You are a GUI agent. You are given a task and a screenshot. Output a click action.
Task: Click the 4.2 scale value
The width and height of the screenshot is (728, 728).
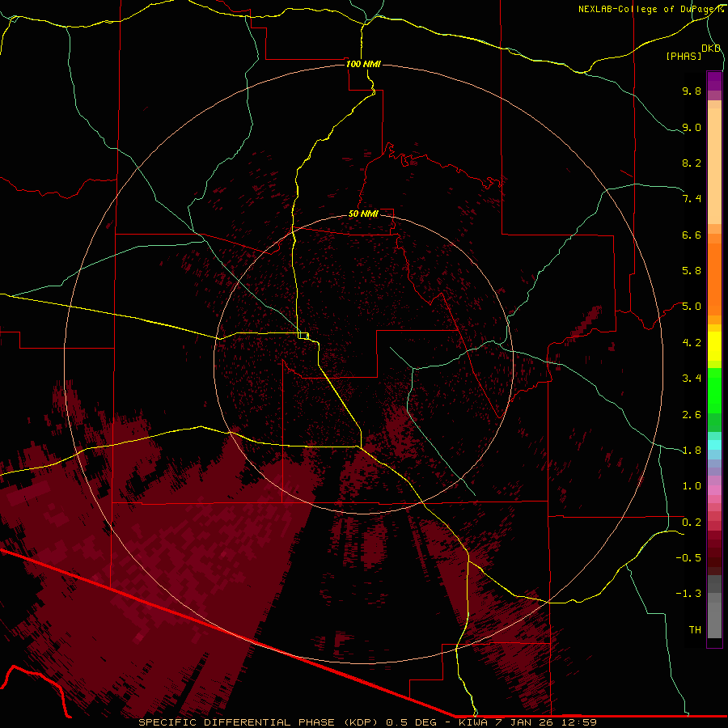tap(692, 343)
